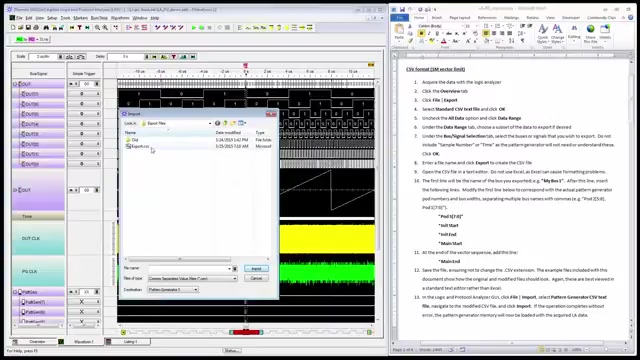Screen dimensions: 640x360
Task: Click the Italic icon in Word ribbon
Action: (x=429, y=33)
